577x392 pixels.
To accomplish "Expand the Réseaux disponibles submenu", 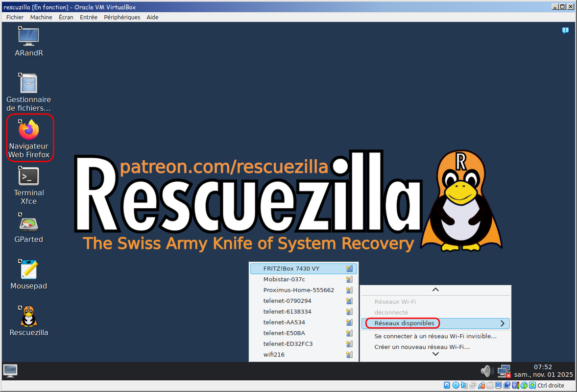I will pyautogui.click(x=435, y=323).
